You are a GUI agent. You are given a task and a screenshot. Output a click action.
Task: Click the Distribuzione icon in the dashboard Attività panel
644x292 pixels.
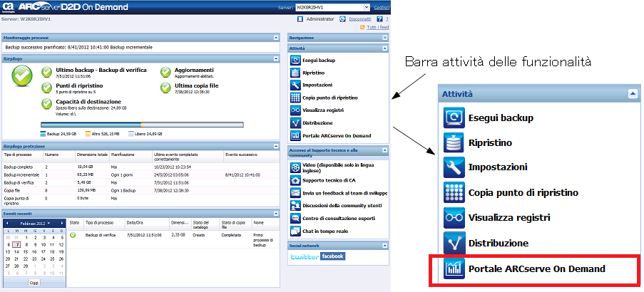pos(295,122)
